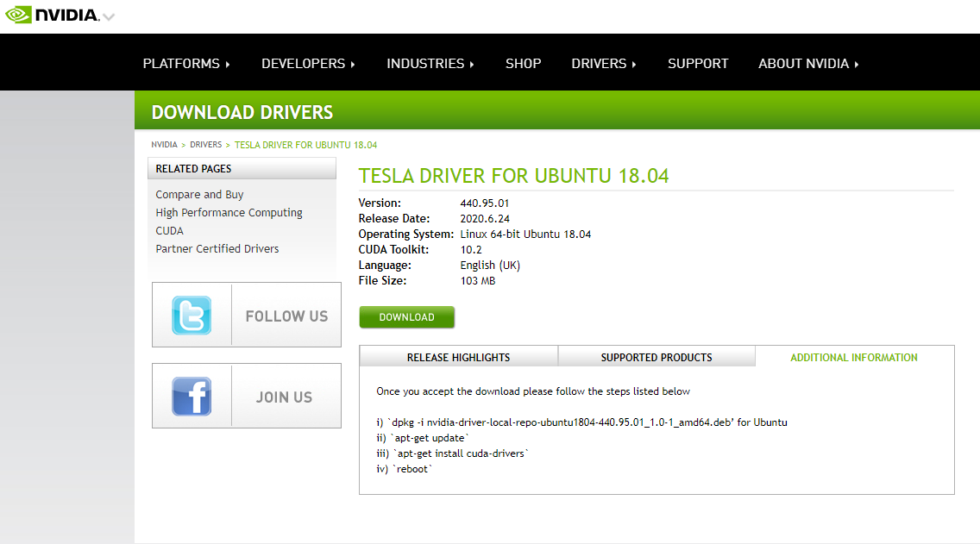The width and height of the screenshot is (980, 544).
Task: Open the PLATFORMS menu
Action: [x=186, y=64]
